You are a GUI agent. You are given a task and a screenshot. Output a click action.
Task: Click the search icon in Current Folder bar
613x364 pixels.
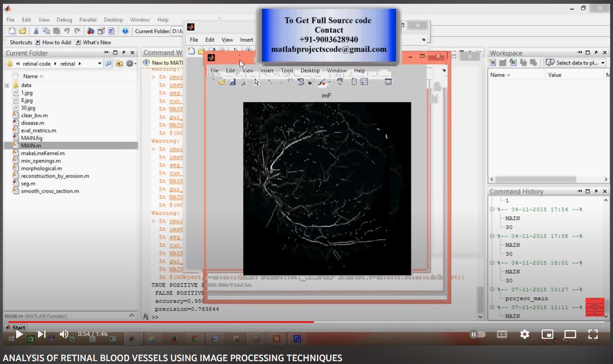click(109, 64)
